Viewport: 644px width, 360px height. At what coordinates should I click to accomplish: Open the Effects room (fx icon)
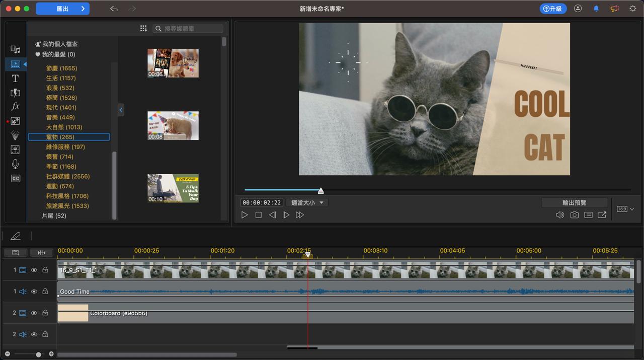coord(15,107)
